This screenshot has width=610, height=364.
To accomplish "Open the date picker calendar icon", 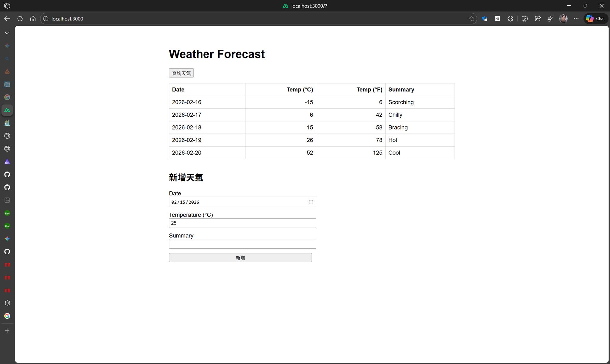I will (x=311, y=202).
